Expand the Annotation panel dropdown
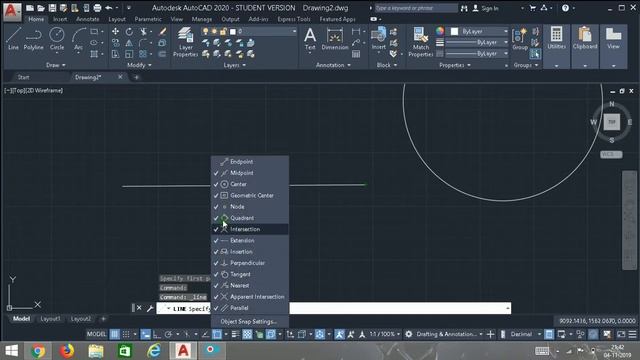The height and width of the screenshot is (360, 640). pyautogui.click(x=333, y=65)
